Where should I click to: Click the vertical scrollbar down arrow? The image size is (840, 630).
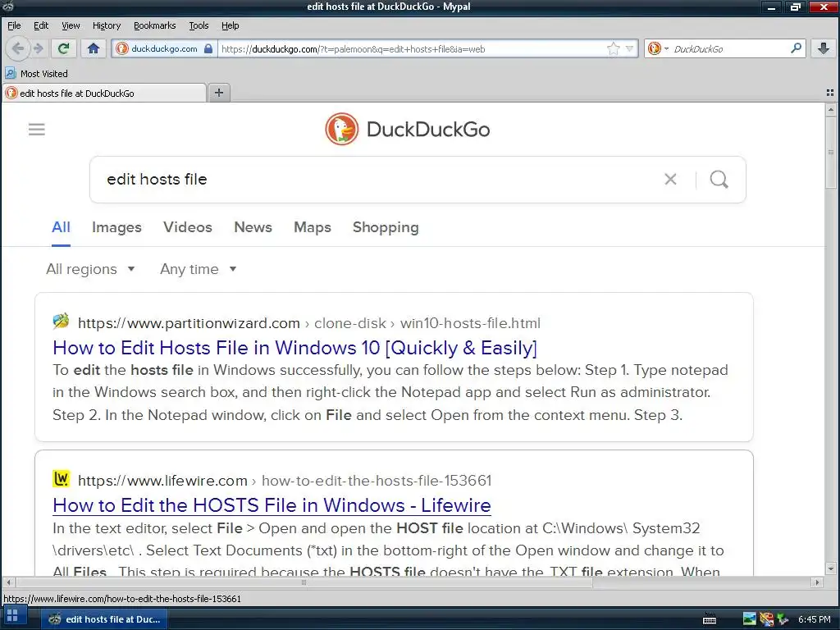click(x=831, y=569)
